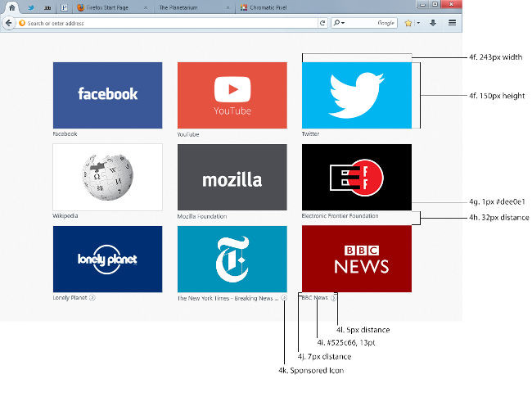Click The New York Times label

pos(228,298)
